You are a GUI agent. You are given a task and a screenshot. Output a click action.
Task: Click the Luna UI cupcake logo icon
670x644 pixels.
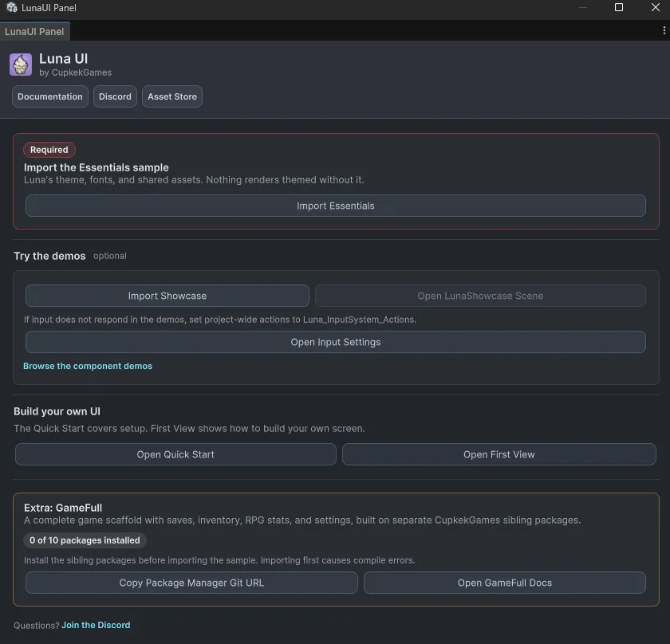click(21, 65)
